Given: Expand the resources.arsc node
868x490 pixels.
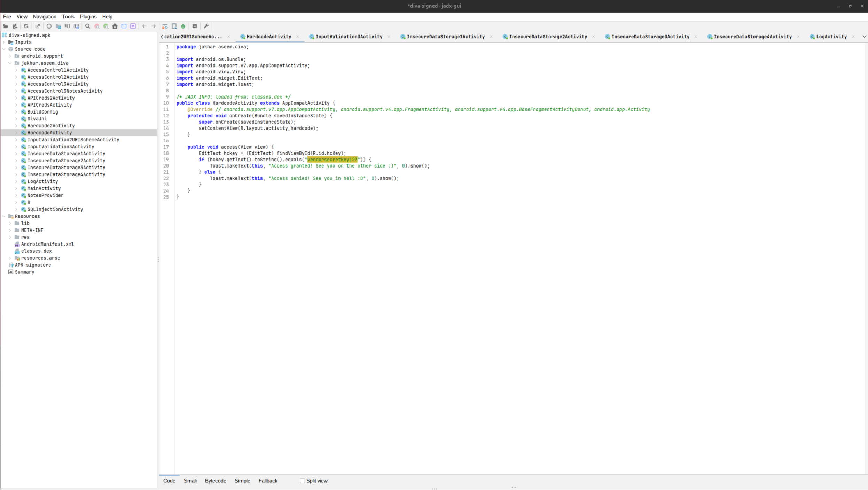Looking at the screenshot, I should (10, 258).
